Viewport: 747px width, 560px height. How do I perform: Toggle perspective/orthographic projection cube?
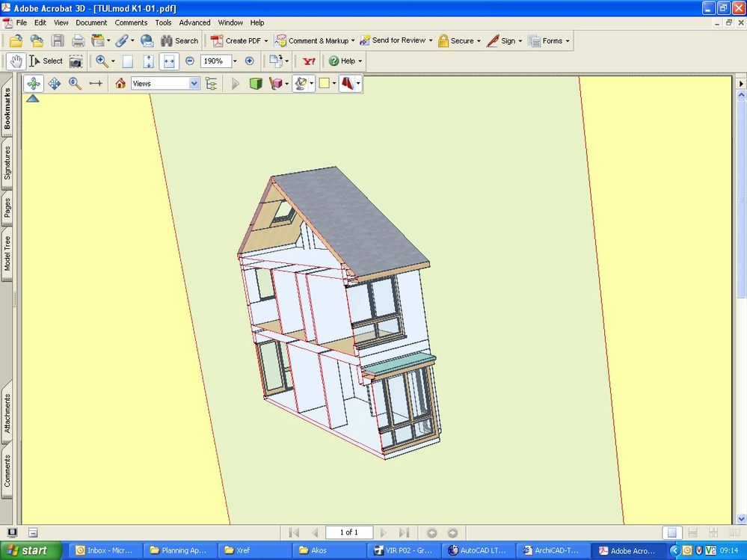point(256,84)
